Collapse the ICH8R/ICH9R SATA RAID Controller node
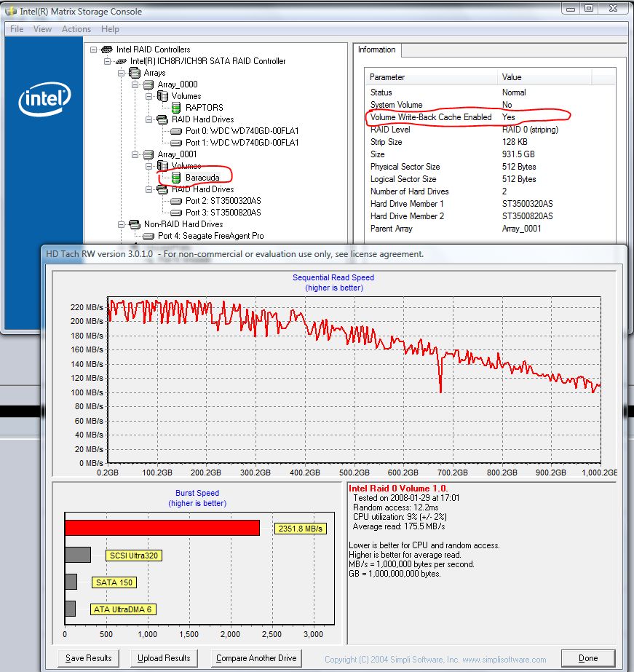Viewport: 634px width, 672px height. (x=107, y=61)
